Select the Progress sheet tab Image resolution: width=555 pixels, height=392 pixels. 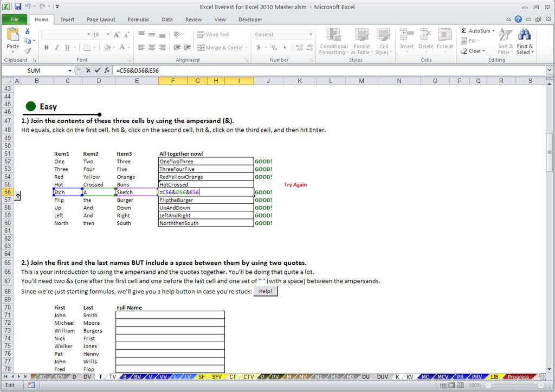[518, 377]
